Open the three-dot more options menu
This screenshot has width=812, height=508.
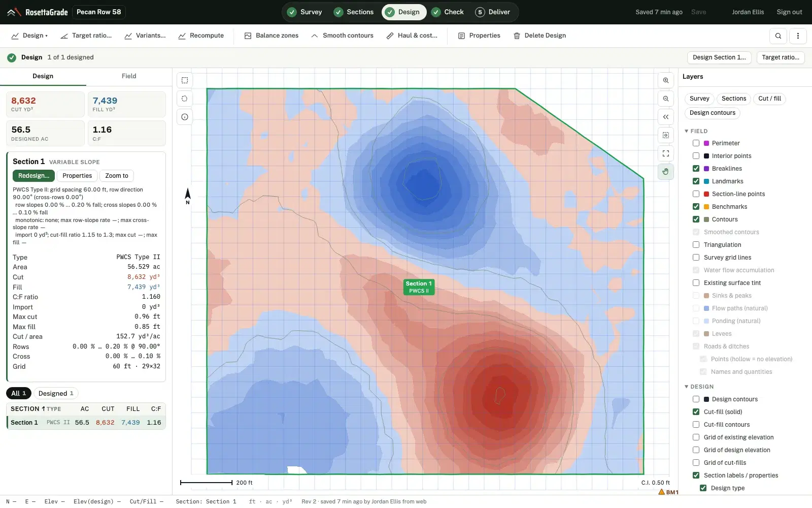(798, 36)
